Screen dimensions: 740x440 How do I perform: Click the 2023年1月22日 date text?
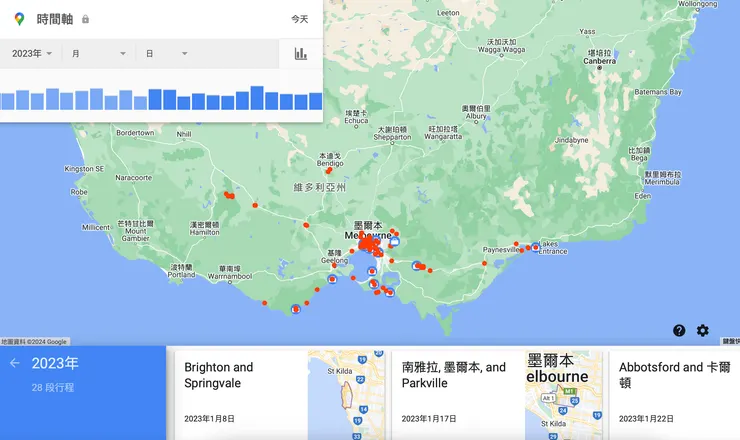click(646, 419)
